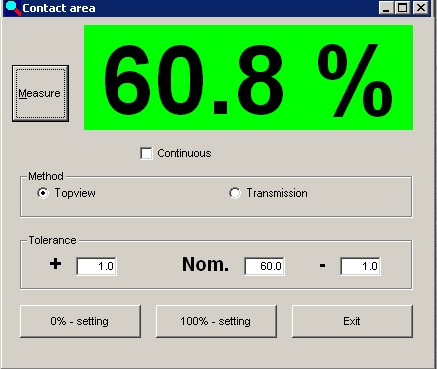Click the Nom. value field showing 60.0

click(265, 266)
